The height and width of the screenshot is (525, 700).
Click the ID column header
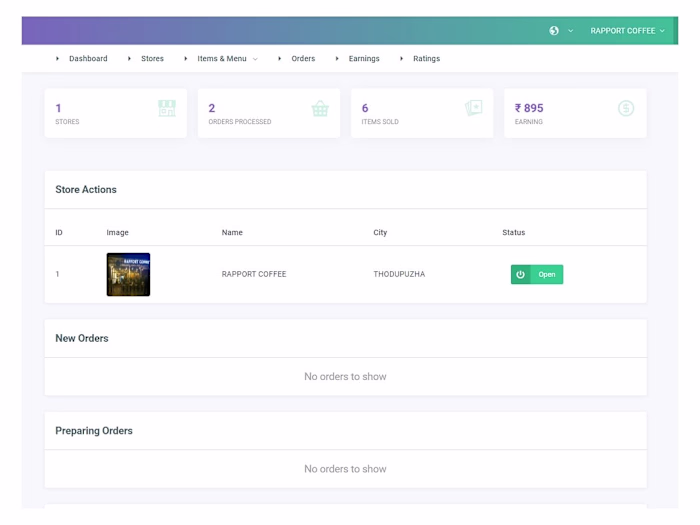(x=58, y=233)
